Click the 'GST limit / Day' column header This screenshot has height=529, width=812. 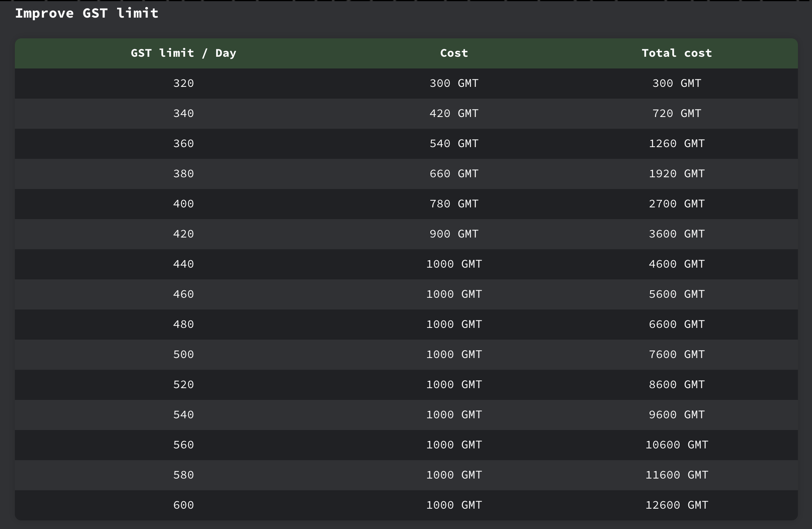[x=183, y=53]
